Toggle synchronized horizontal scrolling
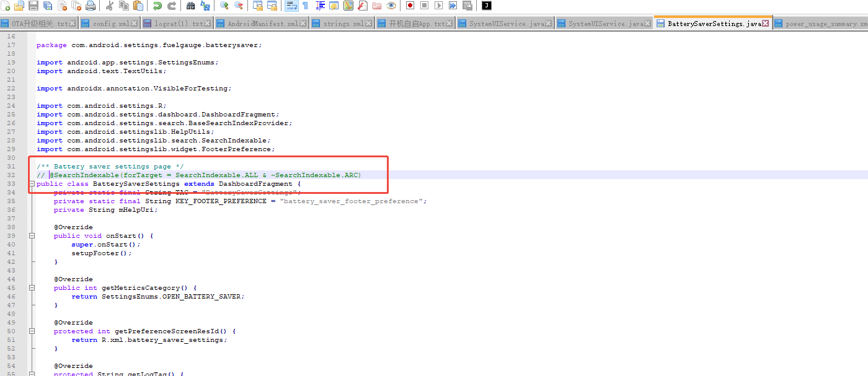 [272, 6]
